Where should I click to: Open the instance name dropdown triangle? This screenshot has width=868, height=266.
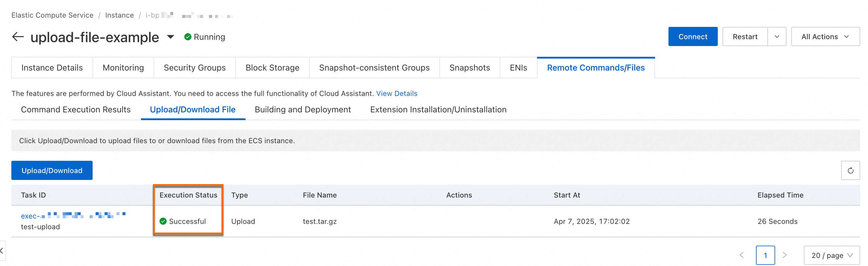point(171,37)
